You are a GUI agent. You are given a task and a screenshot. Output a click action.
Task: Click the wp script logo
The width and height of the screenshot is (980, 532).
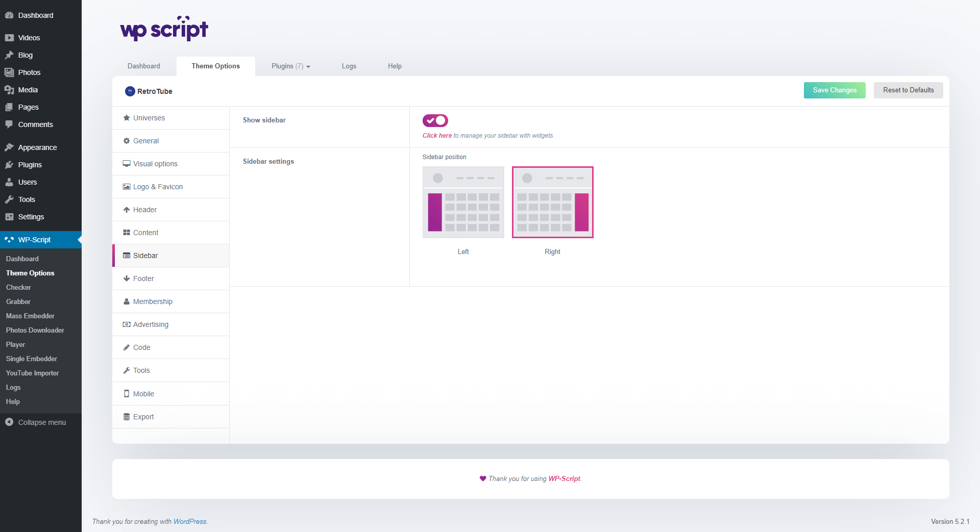(x=164, y=29)
